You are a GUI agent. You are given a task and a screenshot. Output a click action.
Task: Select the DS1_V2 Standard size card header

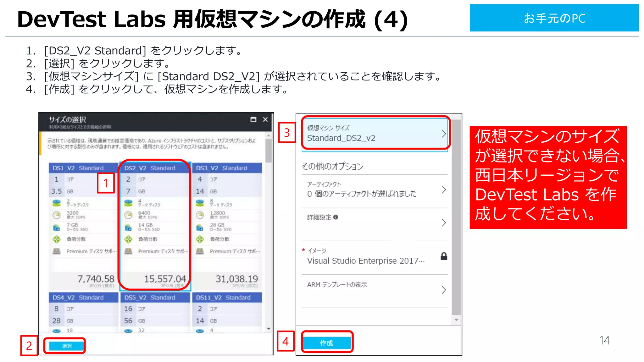83,168
